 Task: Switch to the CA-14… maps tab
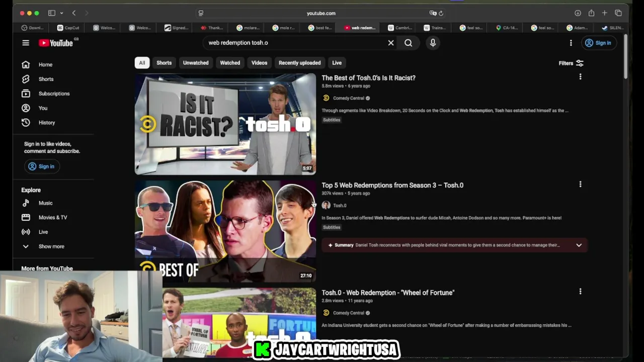click(507, 28)
